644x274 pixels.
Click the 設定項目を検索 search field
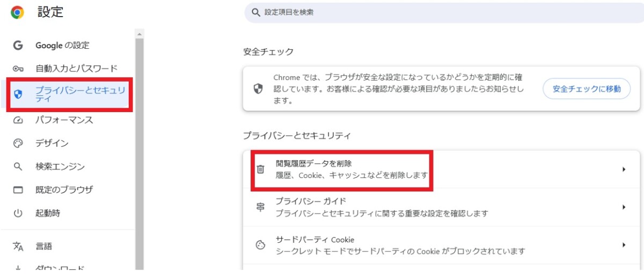444,12
